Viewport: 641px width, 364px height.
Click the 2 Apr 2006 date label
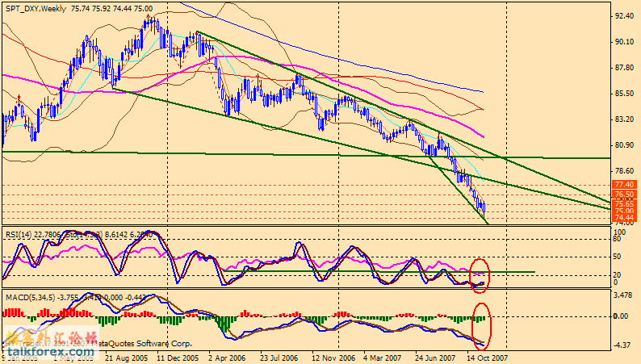click(227, 358)
